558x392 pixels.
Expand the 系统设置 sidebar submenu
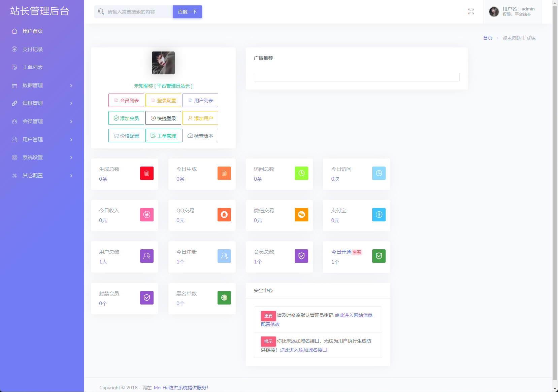point(42,157)
